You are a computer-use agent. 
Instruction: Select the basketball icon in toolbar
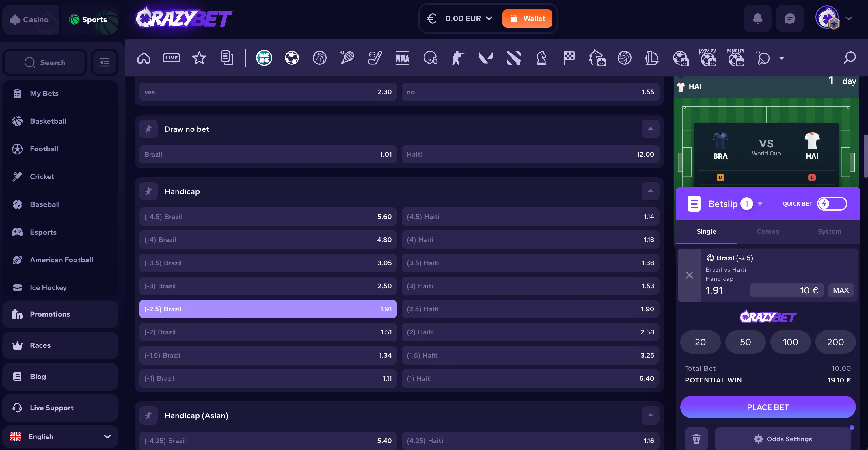(319, 58)
